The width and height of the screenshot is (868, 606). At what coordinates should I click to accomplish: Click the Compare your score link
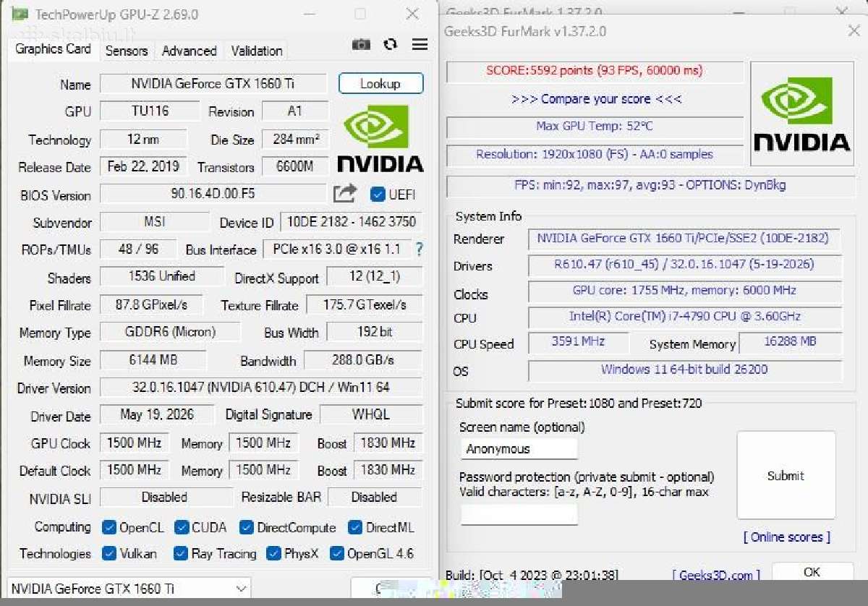596,99
